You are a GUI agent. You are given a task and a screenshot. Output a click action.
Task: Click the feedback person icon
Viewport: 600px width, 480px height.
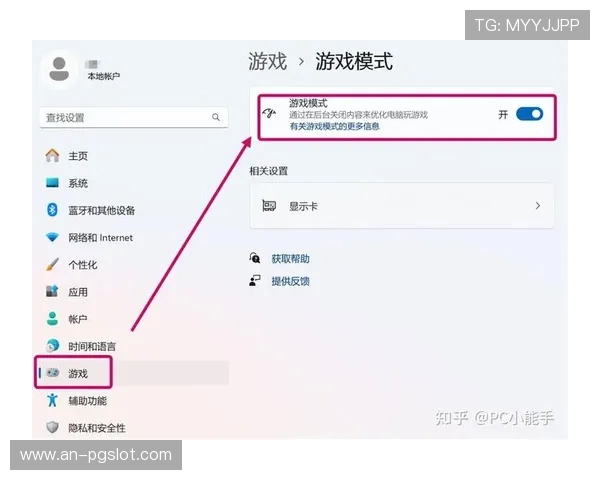coord(255,281)
